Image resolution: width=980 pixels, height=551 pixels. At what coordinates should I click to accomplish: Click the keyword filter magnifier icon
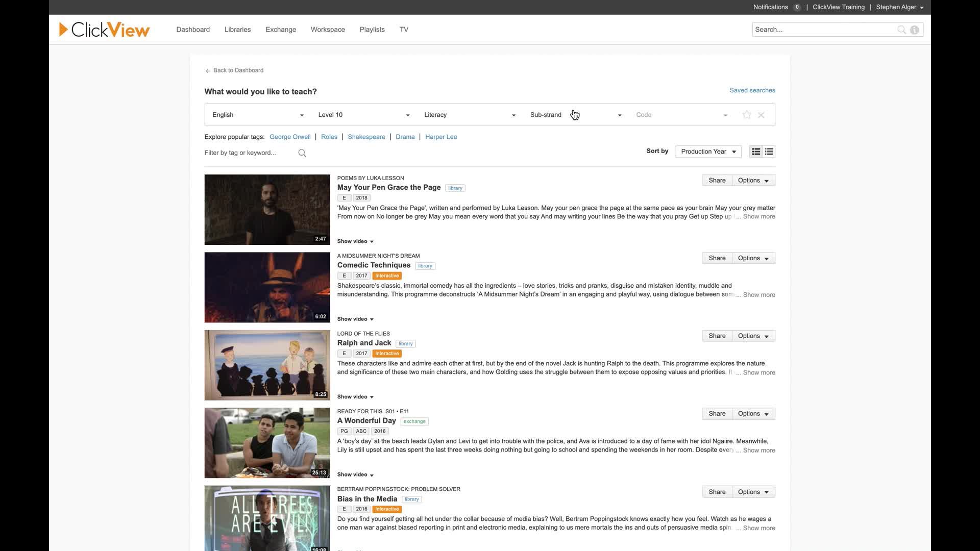(302, 153)
